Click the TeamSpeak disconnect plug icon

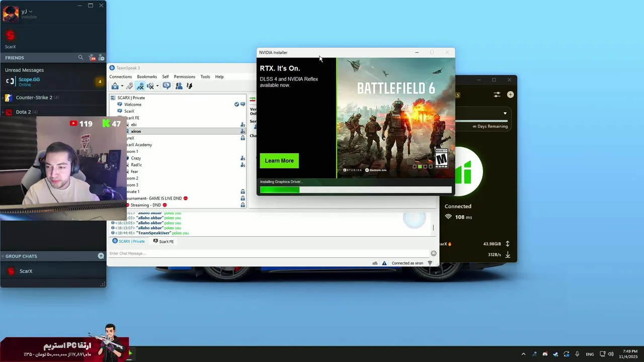(x=130, y=86)
